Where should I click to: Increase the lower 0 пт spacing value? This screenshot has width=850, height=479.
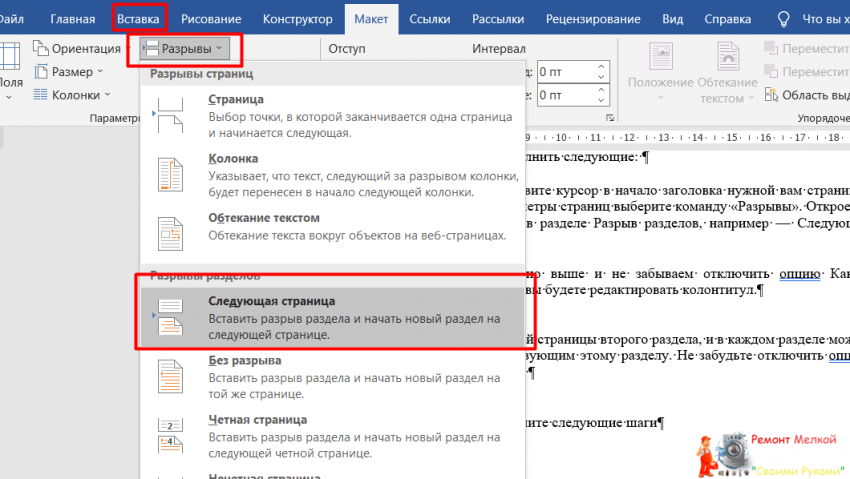pos(601,91)
